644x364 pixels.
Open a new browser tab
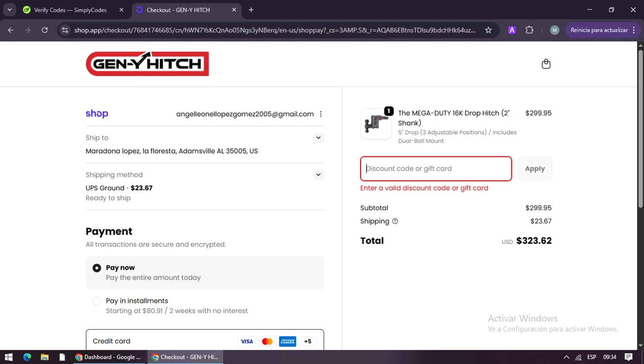[x=251, y=10]
